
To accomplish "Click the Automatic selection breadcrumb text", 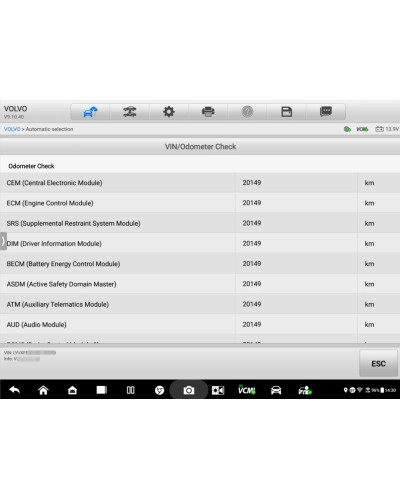I will coord(49,129).
